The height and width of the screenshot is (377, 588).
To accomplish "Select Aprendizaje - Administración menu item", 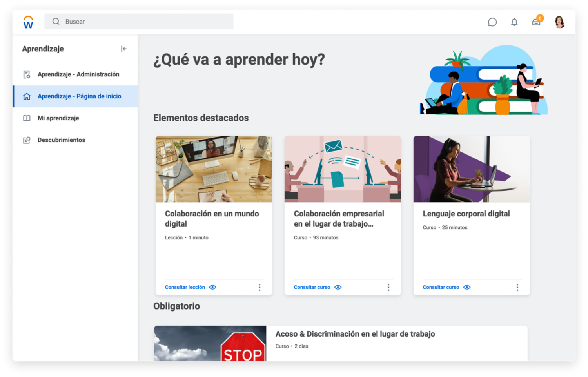I will tap(75, 74).
